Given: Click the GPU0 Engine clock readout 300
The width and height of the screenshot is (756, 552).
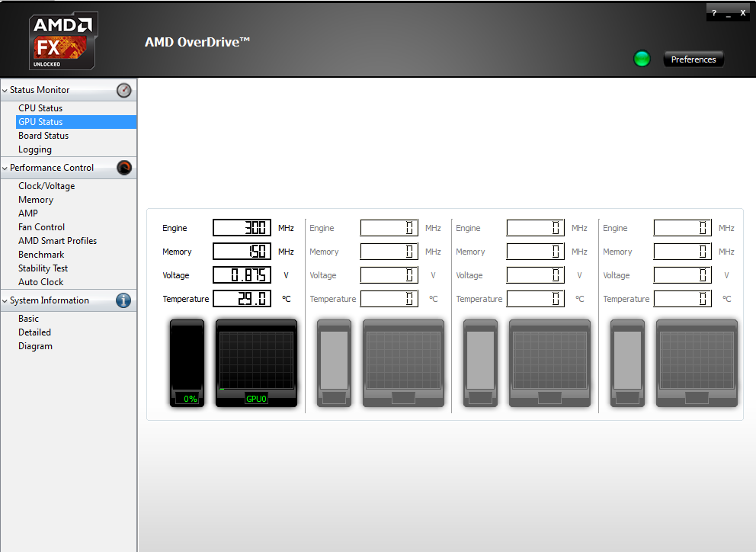Looking at the screenshot, I should click(242, 228).
